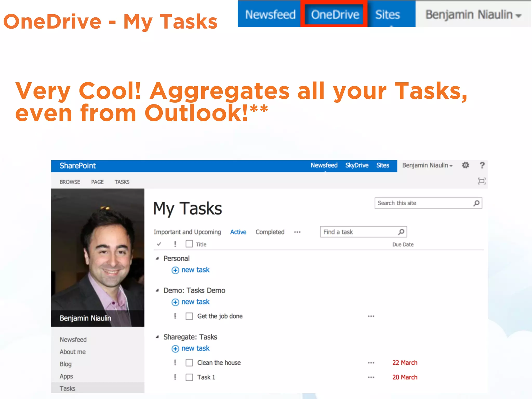Open ellipsis menu for Clean the house
Viewport: 532px width, 399px height.
click(371, 363)
